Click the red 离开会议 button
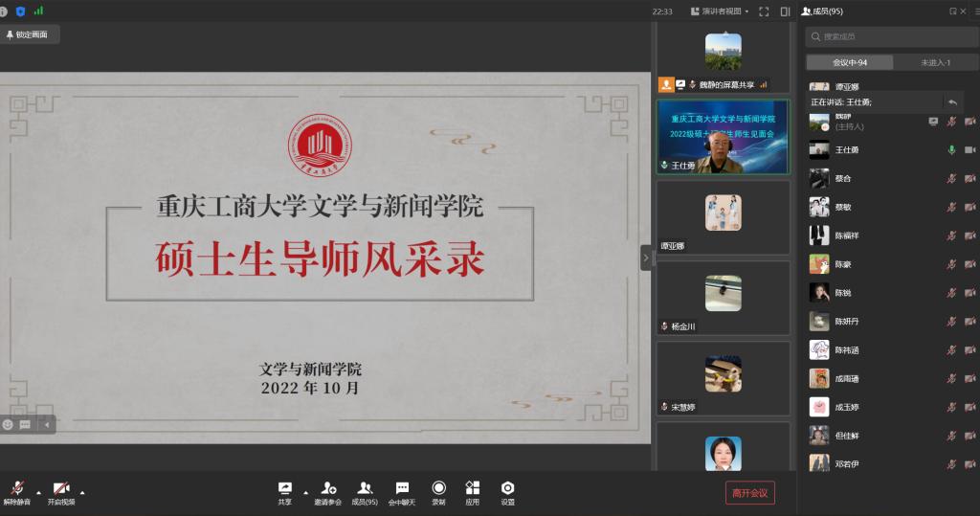The height and width of the screenshot is (516, 980). (x=749, y=493)
